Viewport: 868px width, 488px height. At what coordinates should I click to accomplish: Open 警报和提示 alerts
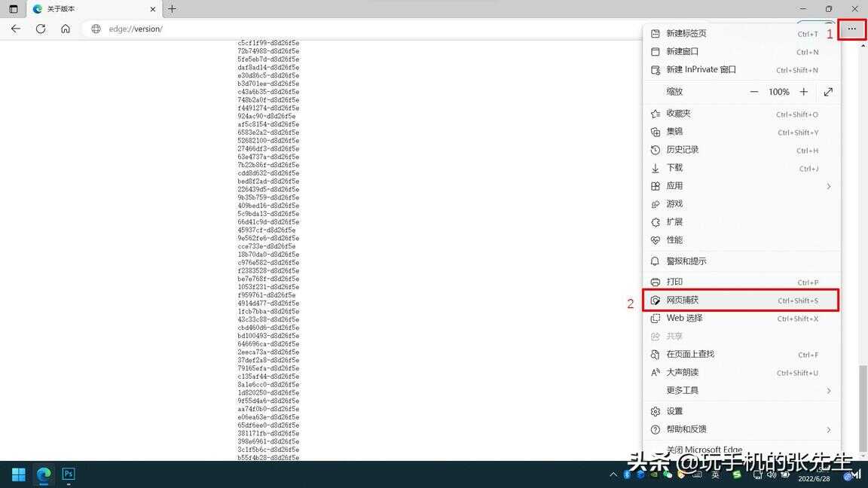click(x=741, y=261)
